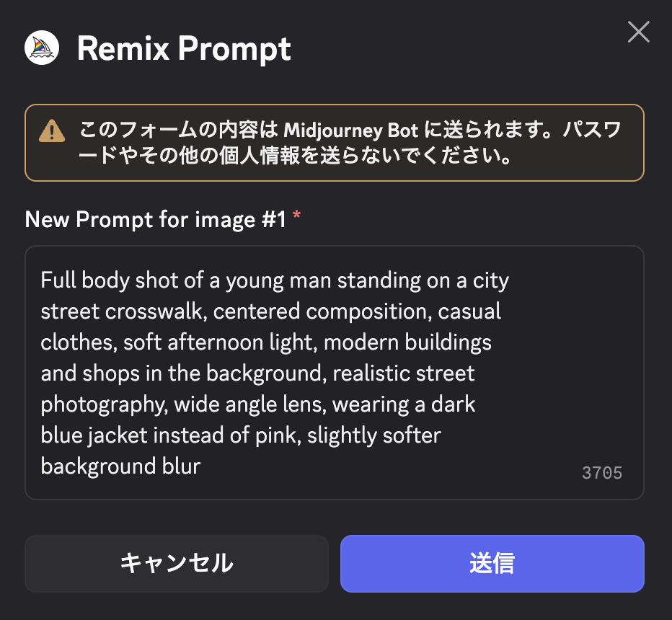Select the New Prompt for image #1 label
This screenshot has height=620, width=672.
tap(156, 219)
